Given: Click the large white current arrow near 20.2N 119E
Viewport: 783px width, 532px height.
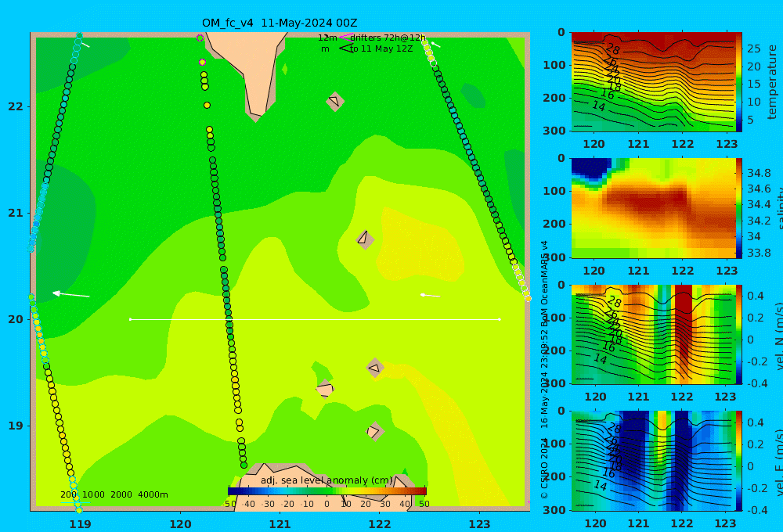Looking at the screenshot, I should coord(71,294).
